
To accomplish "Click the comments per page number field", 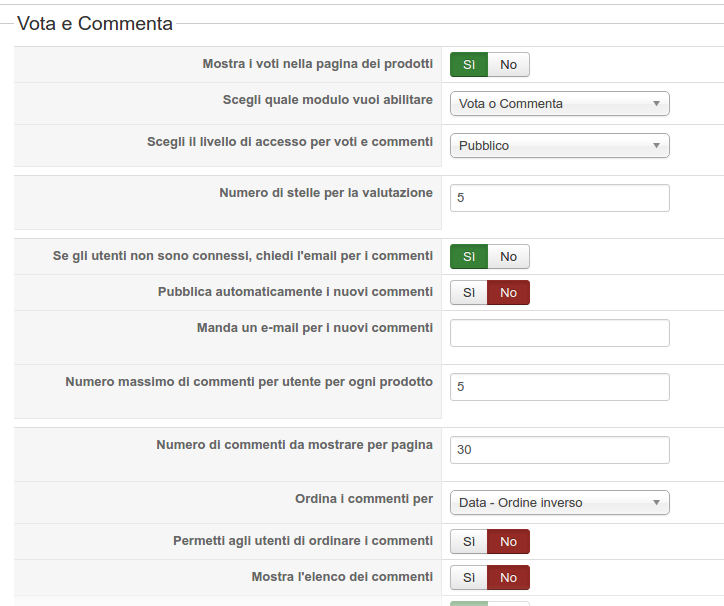I will [559, 450].
